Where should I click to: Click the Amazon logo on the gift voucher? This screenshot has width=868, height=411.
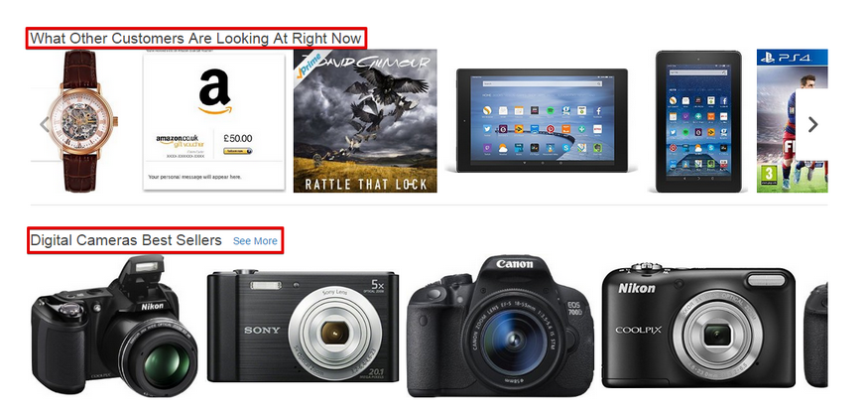coord(215,91)
